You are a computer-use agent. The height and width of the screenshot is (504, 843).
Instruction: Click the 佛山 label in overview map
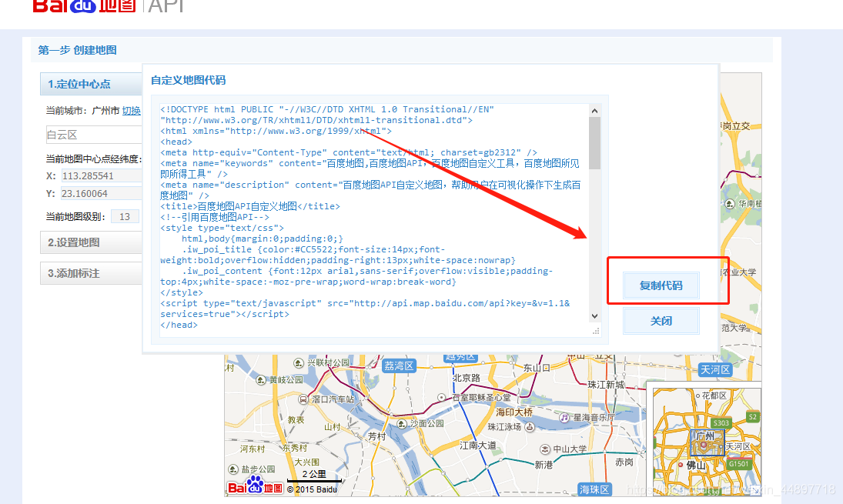[x=696, y=466]
